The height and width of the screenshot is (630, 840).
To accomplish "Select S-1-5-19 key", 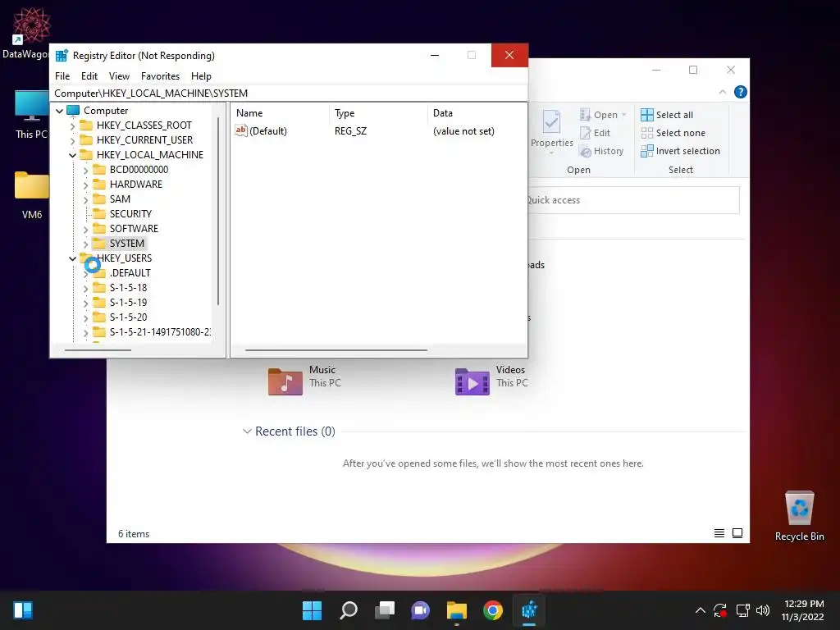I will pos(128,302).
